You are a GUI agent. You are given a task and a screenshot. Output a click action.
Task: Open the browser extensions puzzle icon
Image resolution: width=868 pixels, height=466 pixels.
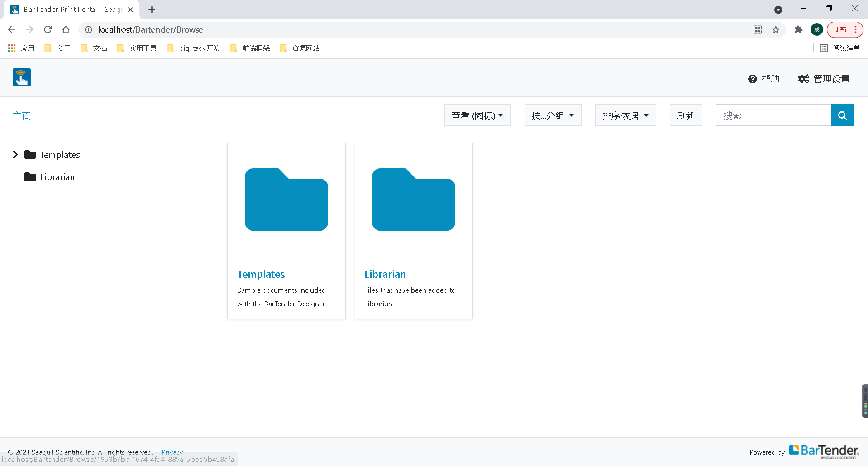(798, 30)
